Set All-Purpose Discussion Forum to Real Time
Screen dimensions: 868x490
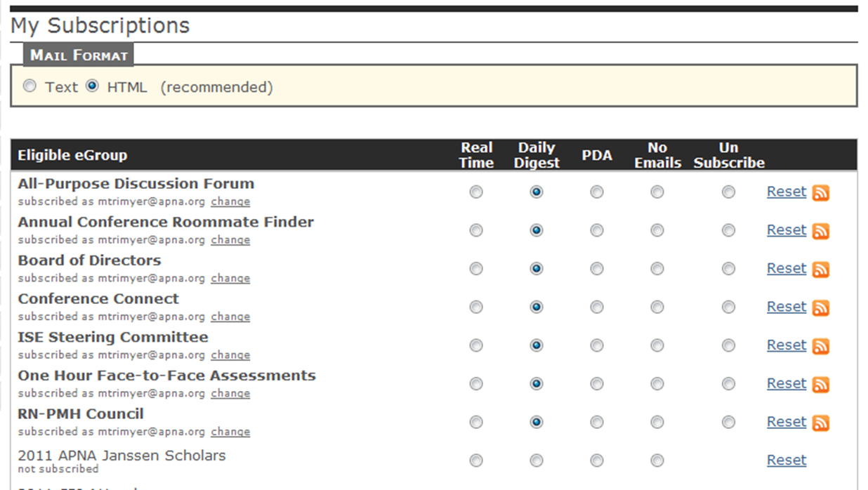click(x=476, y=192)
